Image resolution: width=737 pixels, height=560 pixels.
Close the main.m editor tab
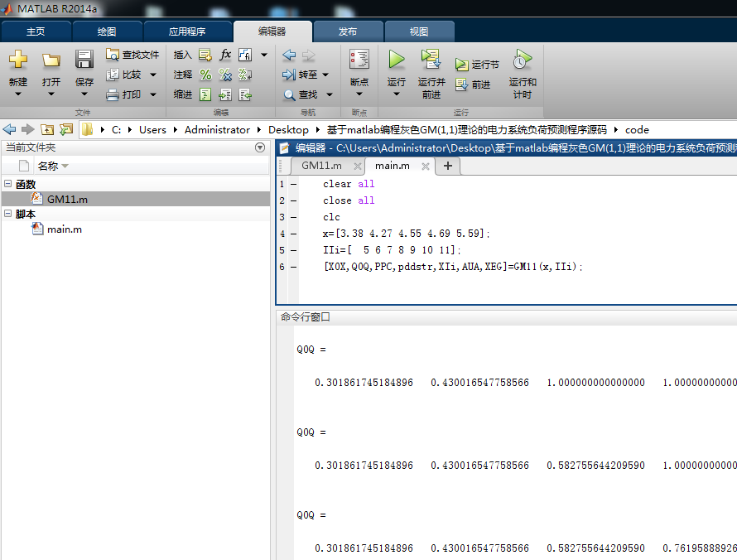pos(426,166)
